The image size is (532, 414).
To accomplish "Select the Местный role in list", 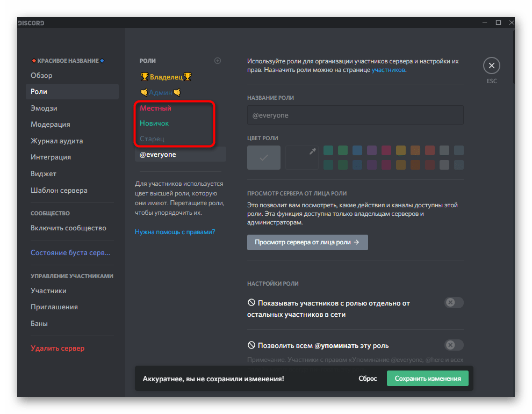I will pyautogui.click(x=156, y=108).
